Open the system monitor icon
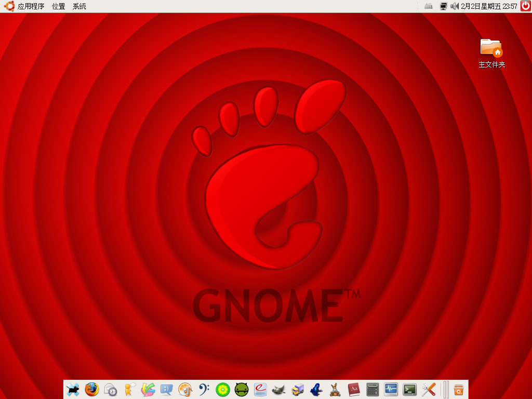 [391, 390]
